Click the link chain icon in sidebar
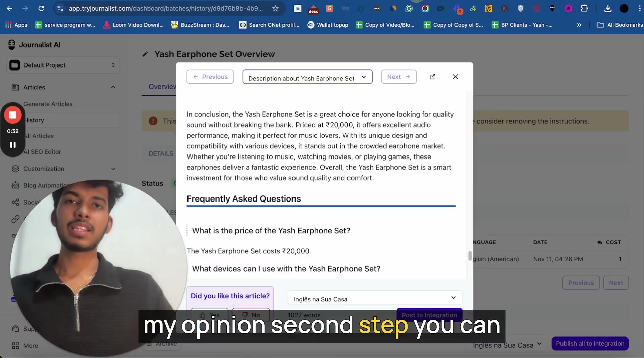This screenshot has width=644, height=358. [x=15, y=219]
